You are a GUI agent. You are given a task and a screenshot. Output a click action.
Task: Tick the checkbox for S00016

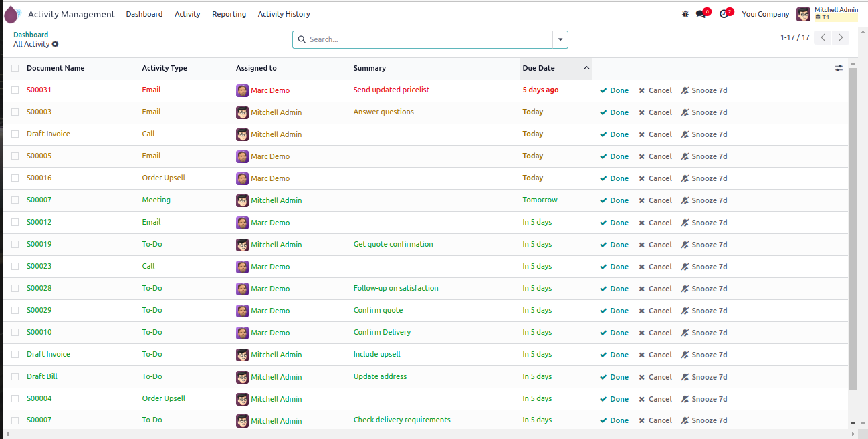point(15,178)
